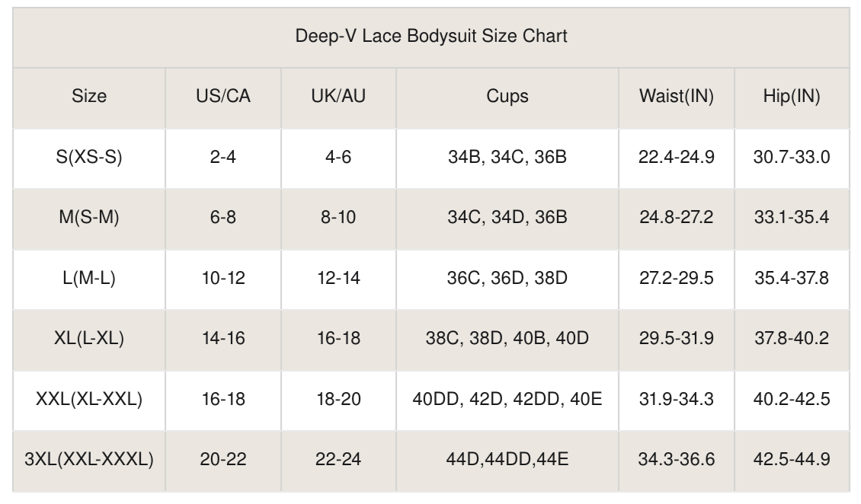
Task: Select the XXL(XL-XXL) size cell
Action: point(89,399)
